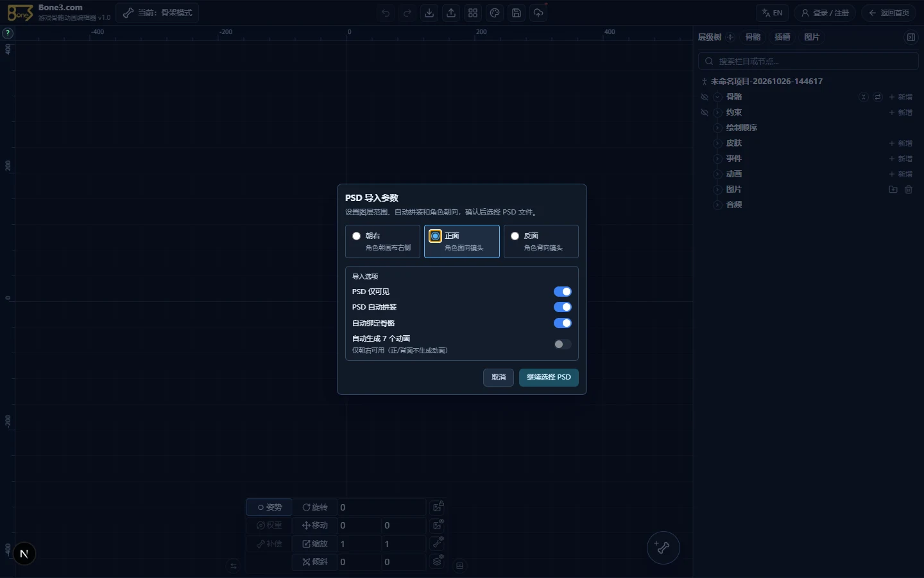Click the add image folder icon in 图片 row
The image size is (924, 578).
point(893,189)
